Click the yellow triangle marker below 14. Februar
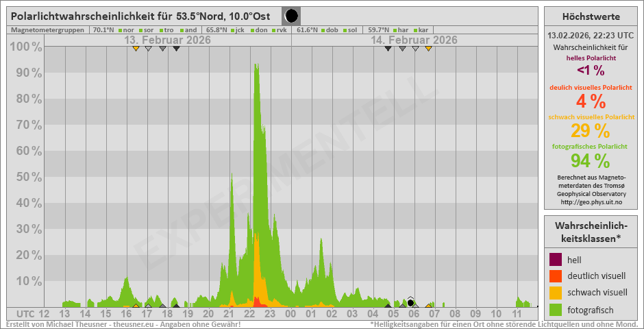This screenshot has height=329, width=644. point(428,49)
